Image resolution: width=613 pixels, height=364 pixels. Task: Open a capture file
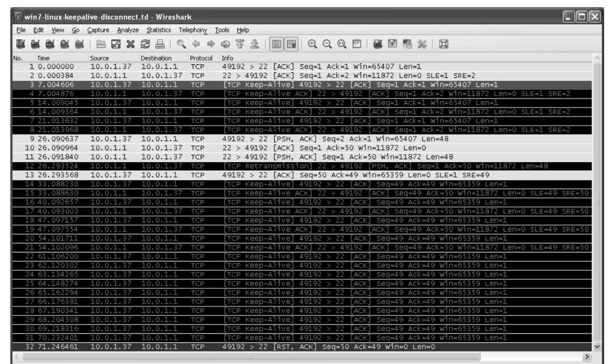point(101,44)
